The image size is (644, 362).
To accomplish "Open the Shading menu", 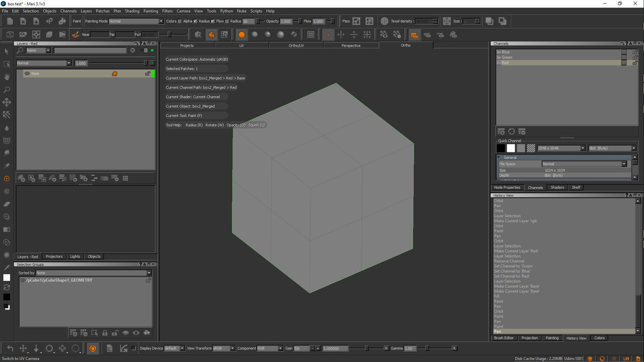I will point(132,11).
